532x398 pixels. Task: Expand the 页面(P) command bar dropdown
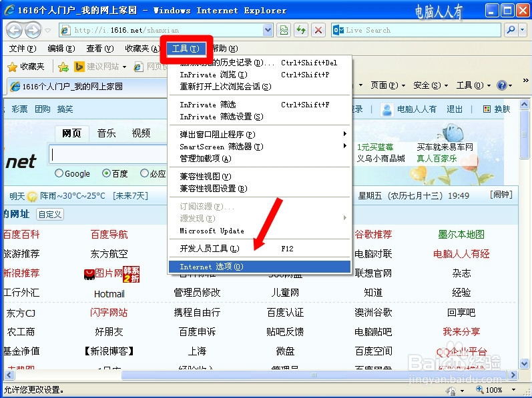pyautogui.click(x=403, y=85)
